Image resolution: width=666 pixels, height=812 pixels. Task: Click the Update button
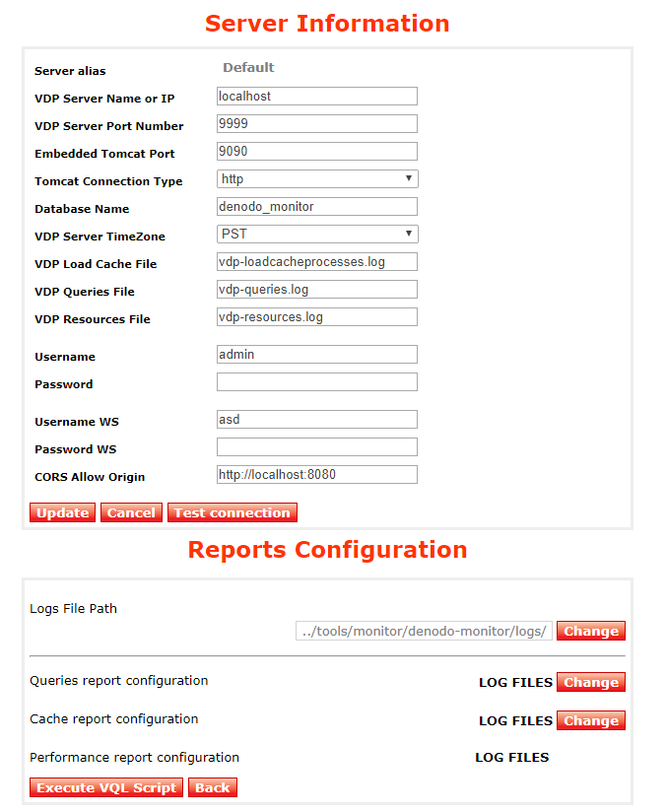[63, 512]
